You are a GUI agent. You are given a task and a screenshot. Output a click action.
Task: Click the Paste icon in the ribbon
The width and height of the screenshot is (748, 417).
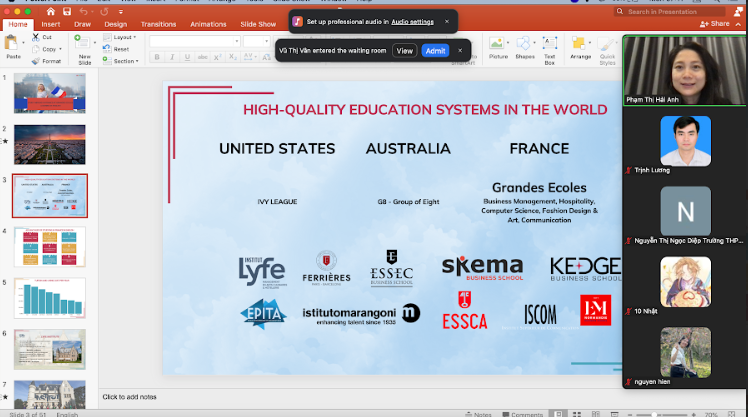pos(12,42)
